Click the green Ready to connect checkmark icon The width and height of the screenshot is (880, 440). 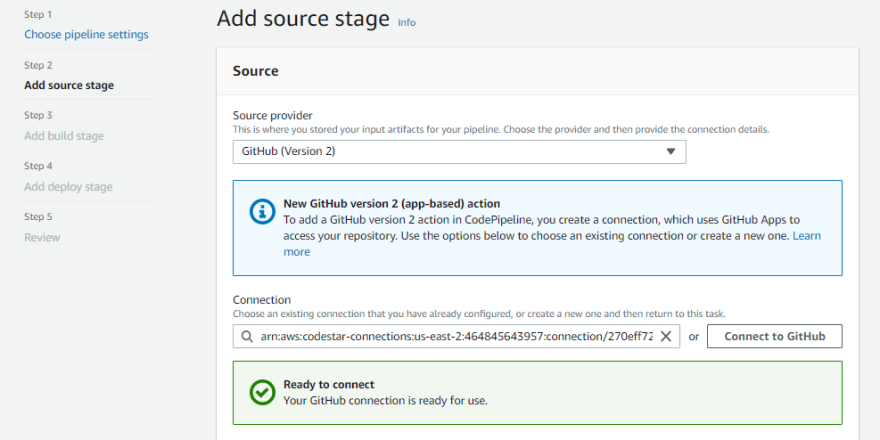click(262, 392)
